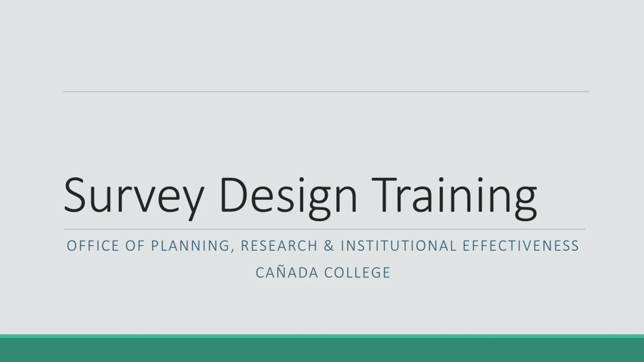644x362 pixels.
Task: Click the word CAÑADA
Action: click(287, 272)
